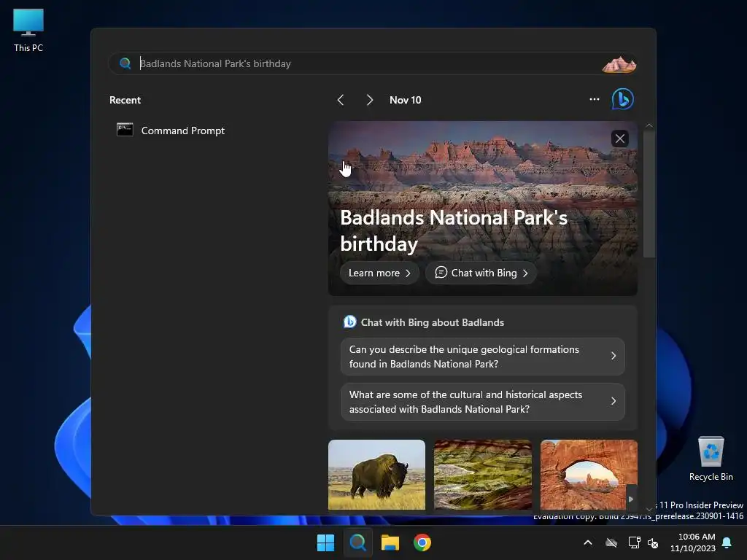This screenshot has height=560, width=747.
Task: Click the network display tray icon
Action: (634, 542)
